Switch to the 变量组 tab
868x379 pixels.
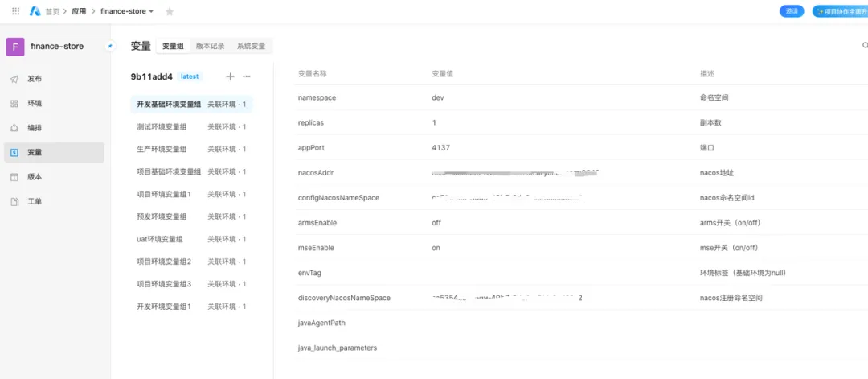point(173,47)
